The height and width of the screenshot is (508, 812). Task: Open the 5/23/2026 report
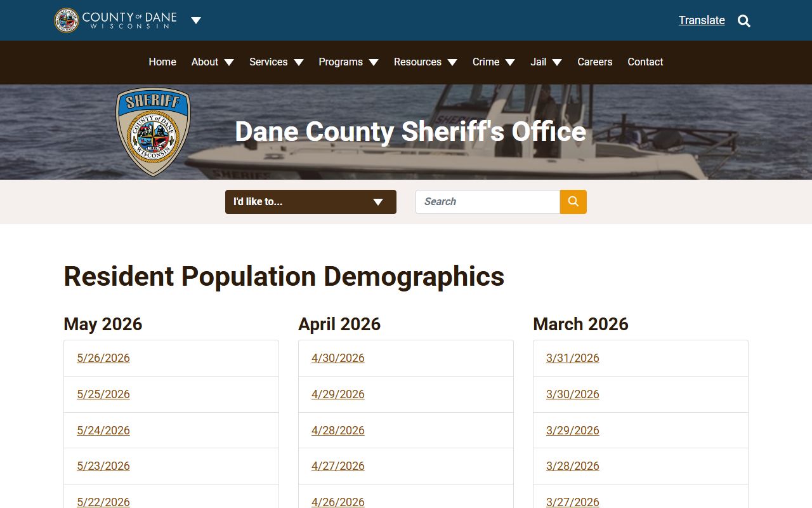coord(103,466)
